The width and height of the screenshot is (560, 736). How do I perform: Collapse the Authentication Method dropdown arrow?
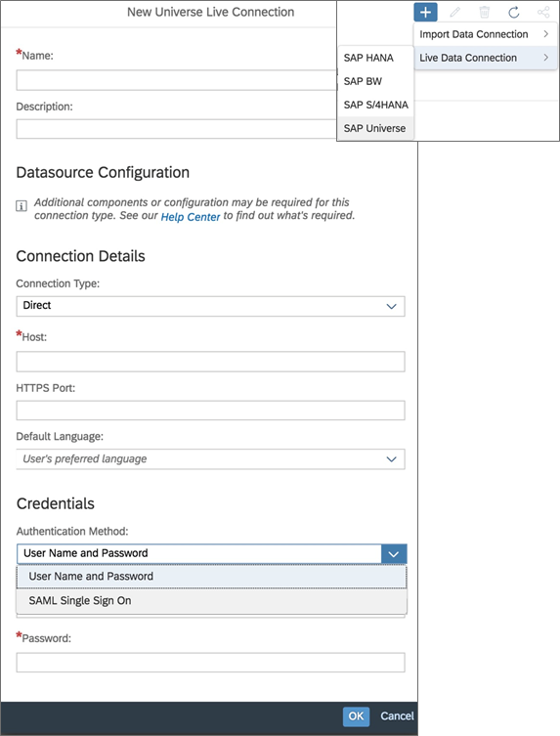(394, 554)
